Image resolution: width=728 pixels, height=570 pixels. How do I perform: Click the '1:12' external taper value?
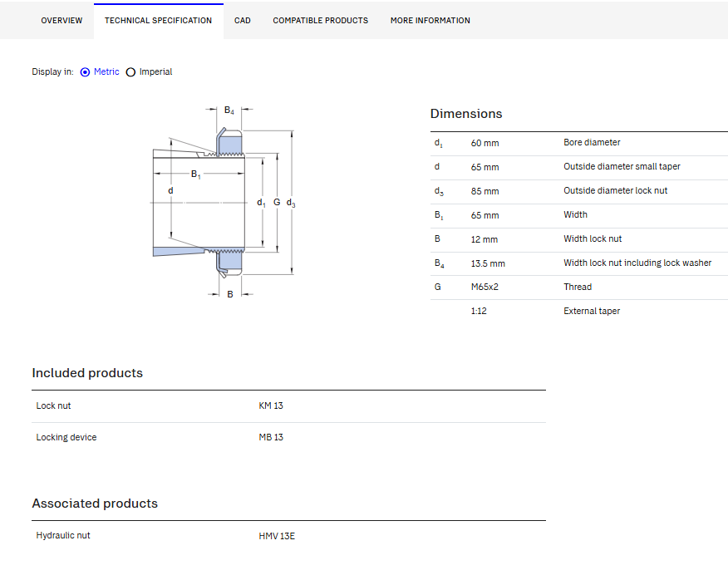pos(479,311)
